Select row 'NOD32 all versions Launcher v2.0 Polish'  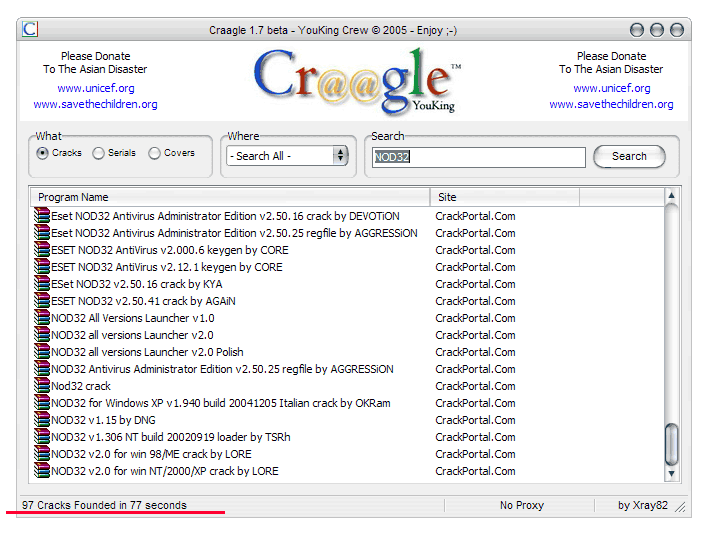[x=348, y=352]
